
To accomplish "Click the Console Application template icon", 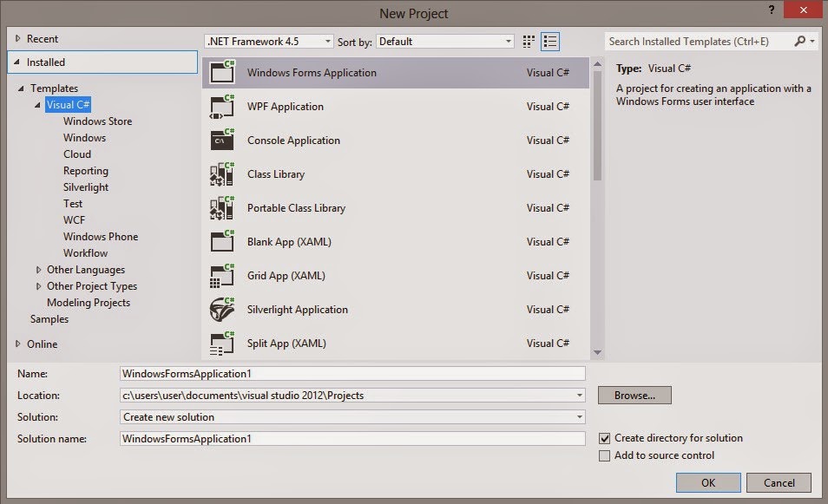I will pyautogui.click(x=222, y=140).
